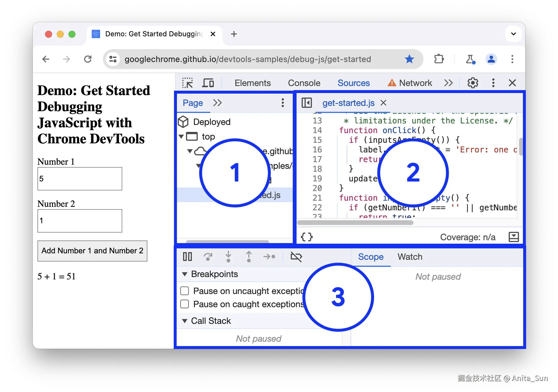Click the navigator pane horizontal scrollbar
The height and width of the screenshot is (392, 558).
coord(228,242)
